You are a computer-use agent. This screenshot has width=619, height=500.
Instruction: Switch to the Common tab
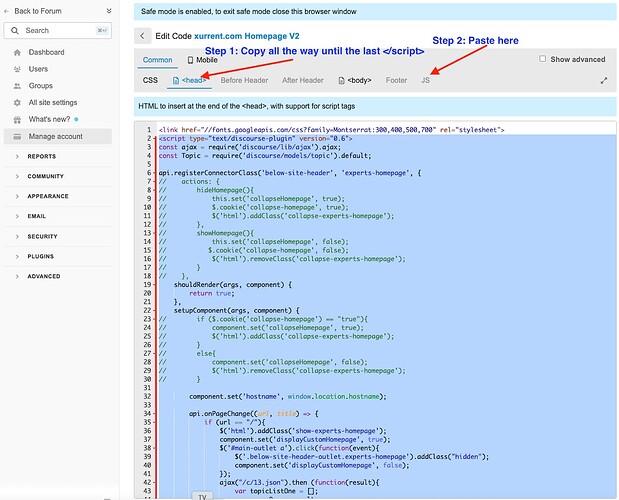pyautogui.click(x=158, y=60)
